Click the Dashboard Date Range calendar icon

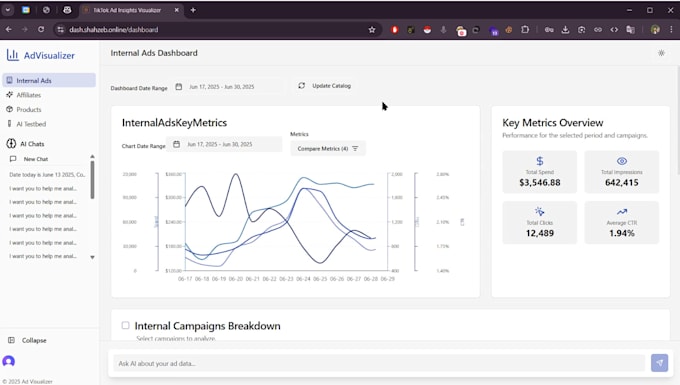coord(179,87)
